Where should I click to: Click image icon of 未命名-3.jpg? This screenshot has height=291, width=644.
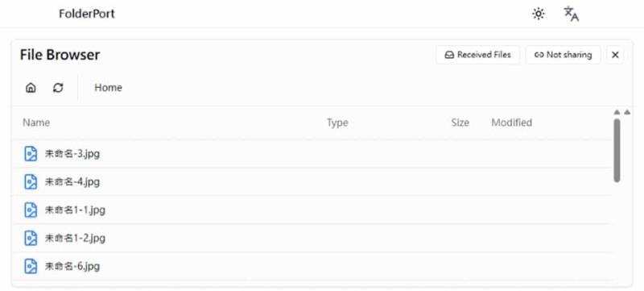[x=31, y=154]
